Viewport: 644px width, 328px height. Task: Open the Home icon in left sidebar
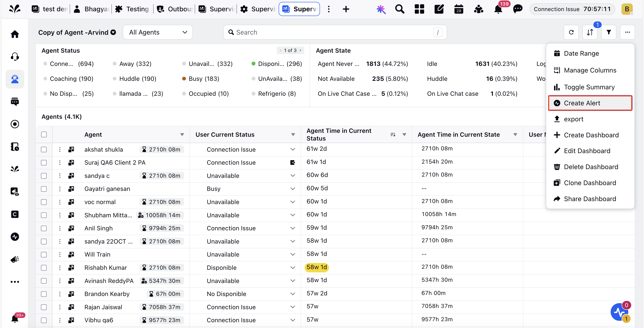(15, 34)
